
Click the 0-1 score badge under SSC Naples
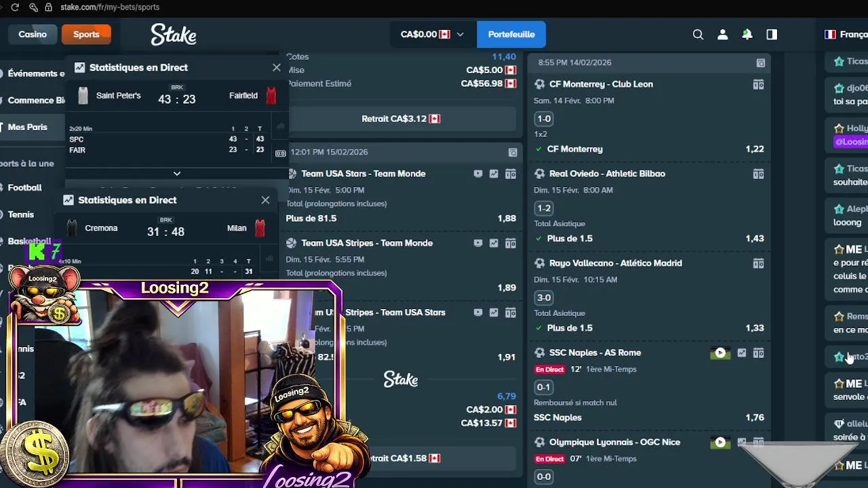point(543,387)
